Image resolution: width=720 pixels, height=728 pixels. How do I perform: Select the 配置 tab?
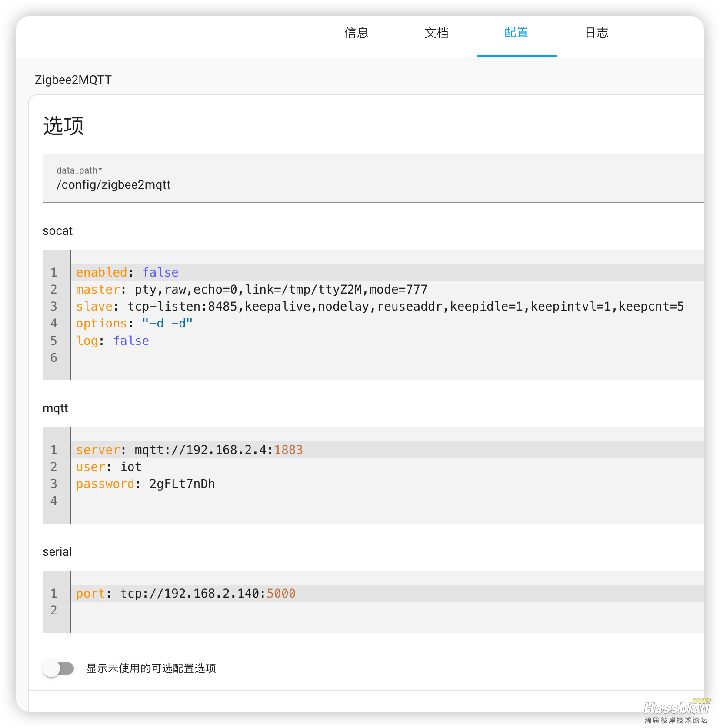pyautogui.click(x=516, y=33)
